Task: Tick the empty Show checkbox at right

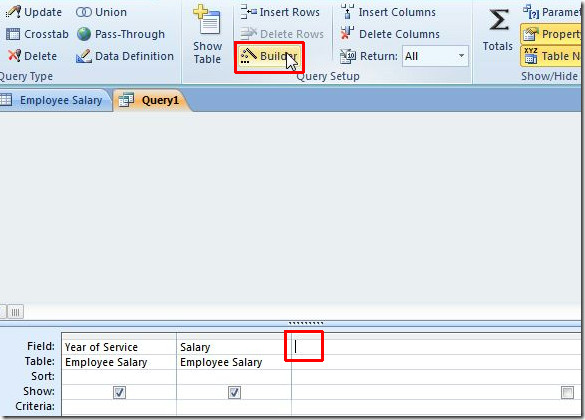Action: coord(567,392)
